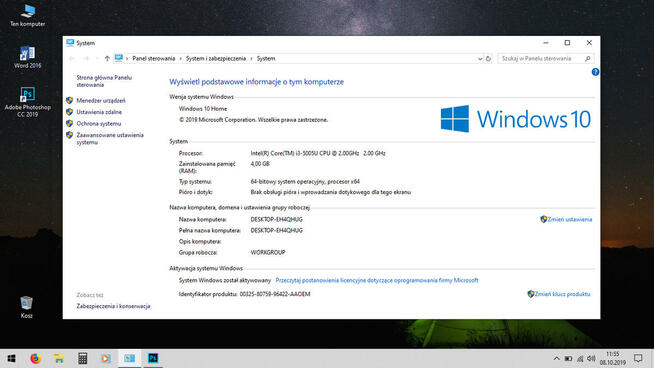This screenshot has width=654, height=368.
Task: Open Ochrona systemu link
Action: pyautogui.click(x=99, y=124)
